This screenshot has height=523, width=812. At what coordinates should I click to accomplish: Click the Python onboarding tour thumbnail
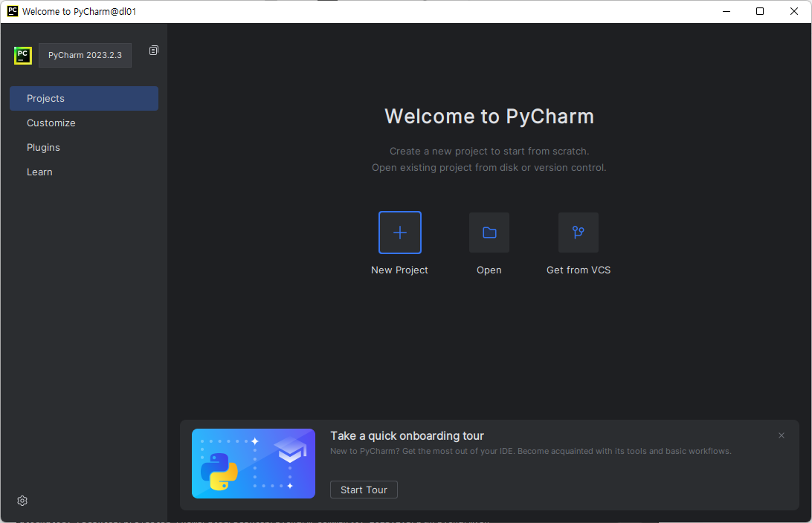(253, 462)
